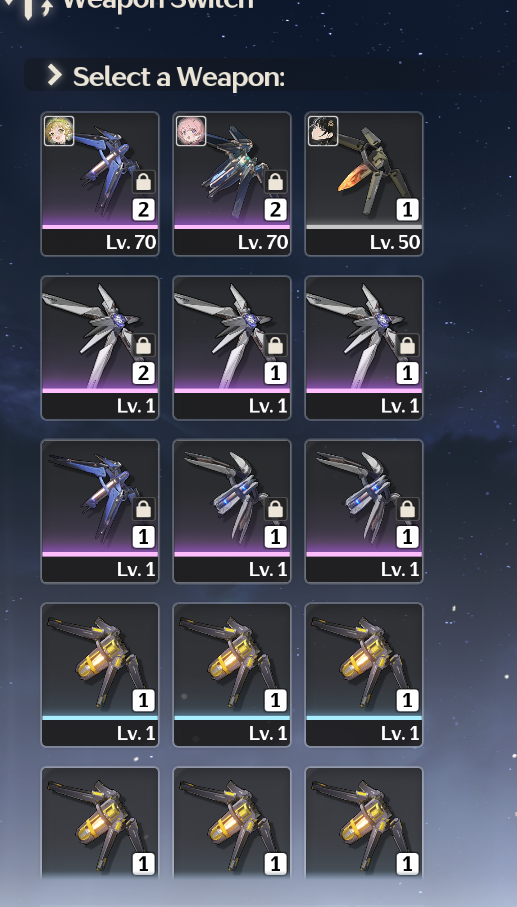517x907 pixels.
Task: Select the middle silver star-shaped Lv. 1 weapon
Action: pyautogui.click(x=232, y=348)
